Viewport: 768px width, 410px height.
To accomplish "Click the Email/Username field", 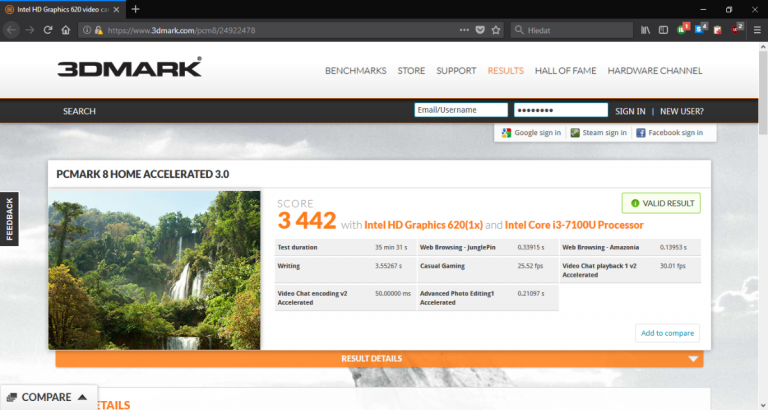I will click(x=460, y=111).
